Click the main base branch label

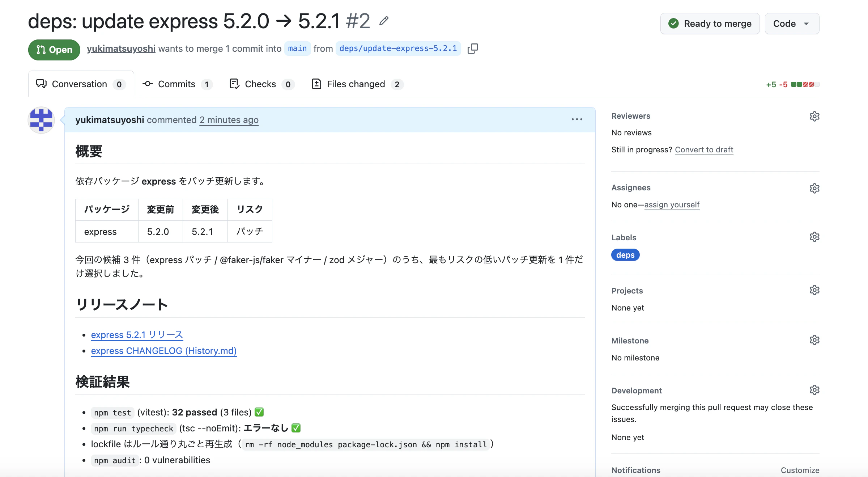point(297,48)
